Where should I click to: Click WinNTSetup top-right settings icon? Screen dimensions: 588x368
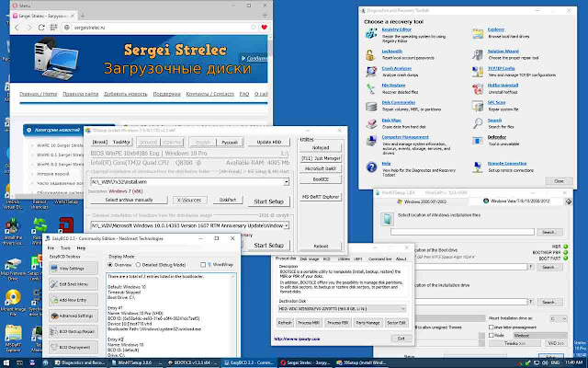pyautogui.click(x=569, y=201)
